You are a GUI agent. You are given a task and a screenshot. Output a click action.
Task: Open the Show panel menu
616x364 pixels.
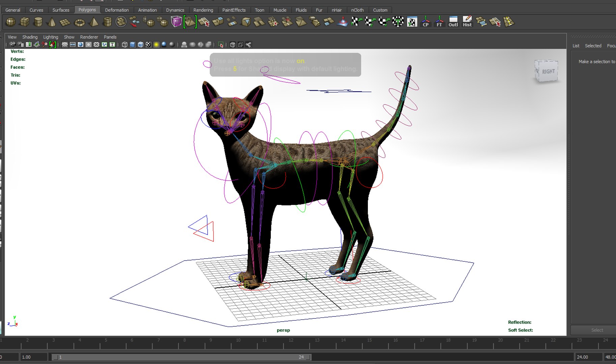click(69, 37)
